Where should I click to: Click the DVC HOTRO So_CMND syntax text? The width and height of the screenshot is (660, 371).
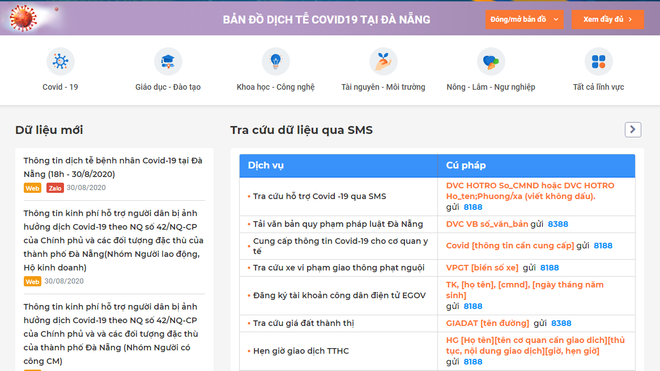(x=530, y=191)
